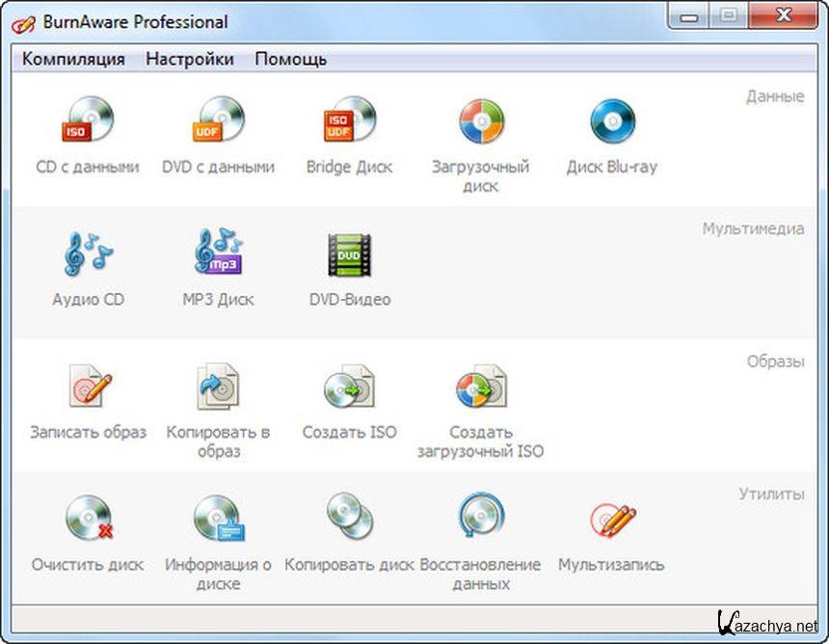The height and width of the screenshot is (644, 829).
Task: Open the Настройки menu
Action: pos(189,59)
